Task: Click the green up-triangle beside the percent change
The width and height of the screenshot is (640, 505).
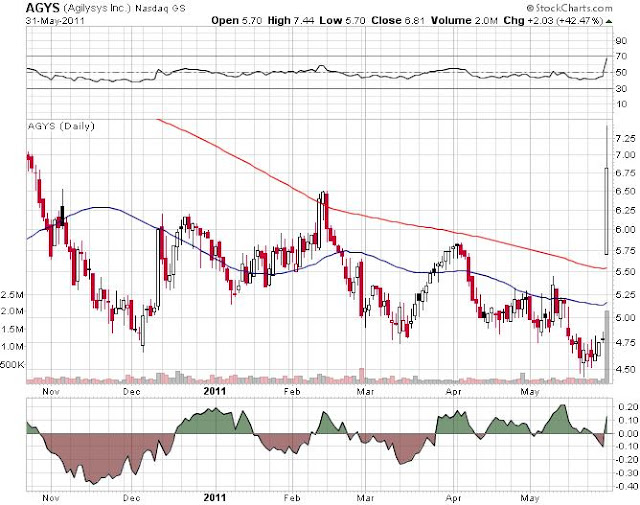Action: pyautogui.click(x=609, y=21)
